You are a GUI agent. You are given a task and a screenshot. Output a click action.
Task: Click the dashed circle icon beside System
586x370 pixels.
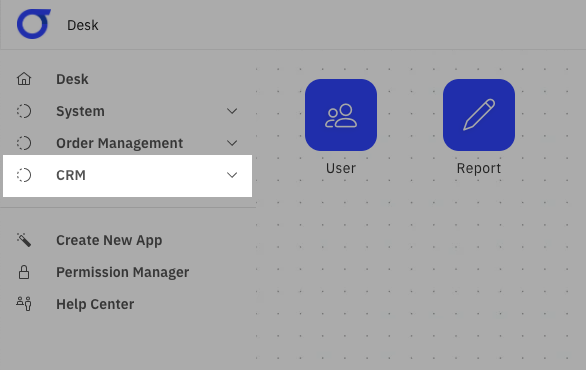(x=24, y=111)
